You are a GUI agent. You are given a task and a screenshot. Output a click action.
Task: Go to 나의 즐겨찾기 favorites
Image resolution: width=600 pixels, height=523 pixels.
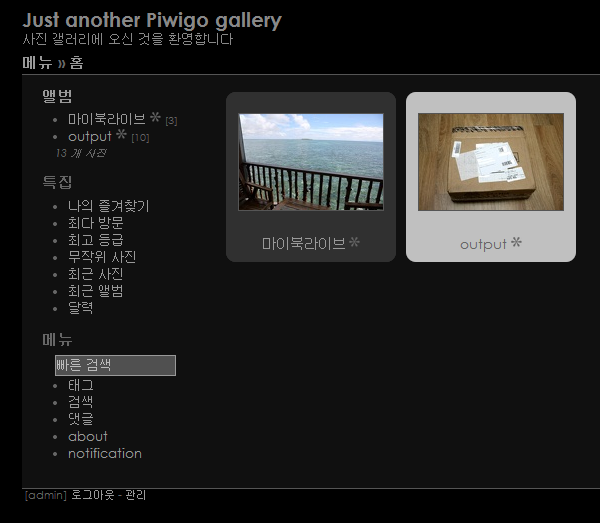click(108, 206)
